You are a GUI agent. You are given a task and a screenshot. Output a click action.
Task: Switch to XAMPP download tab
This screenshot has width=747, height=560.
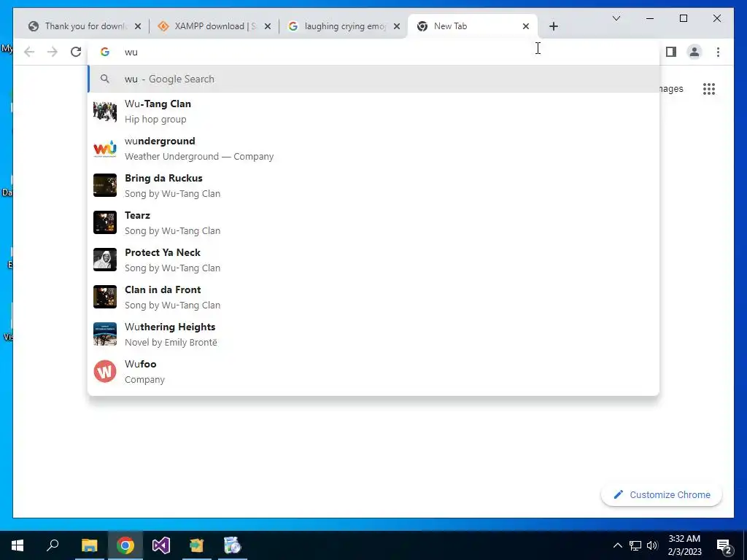(x=214, y=26)
